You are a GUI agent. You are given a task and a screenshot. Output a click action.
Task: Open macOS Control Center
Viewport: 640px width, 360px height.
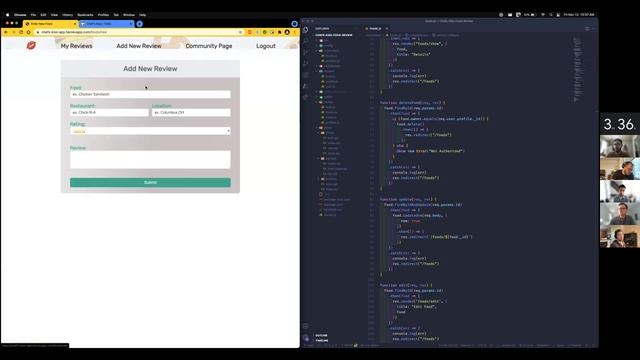pyautogui.click(x=558, y=15)
